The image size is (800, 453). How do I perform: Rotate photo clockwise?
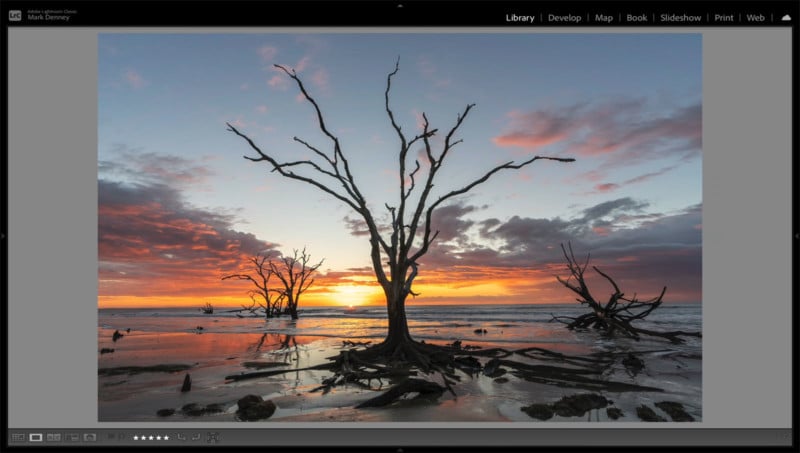click(196, 437)
